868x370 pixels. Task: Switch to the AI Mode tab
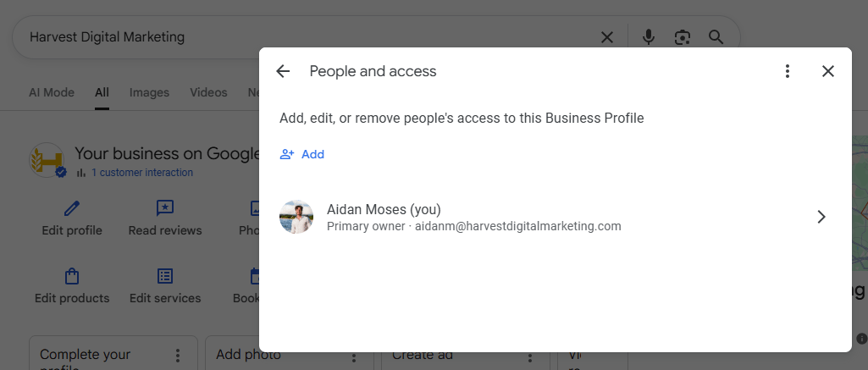[x=52, y=92]
